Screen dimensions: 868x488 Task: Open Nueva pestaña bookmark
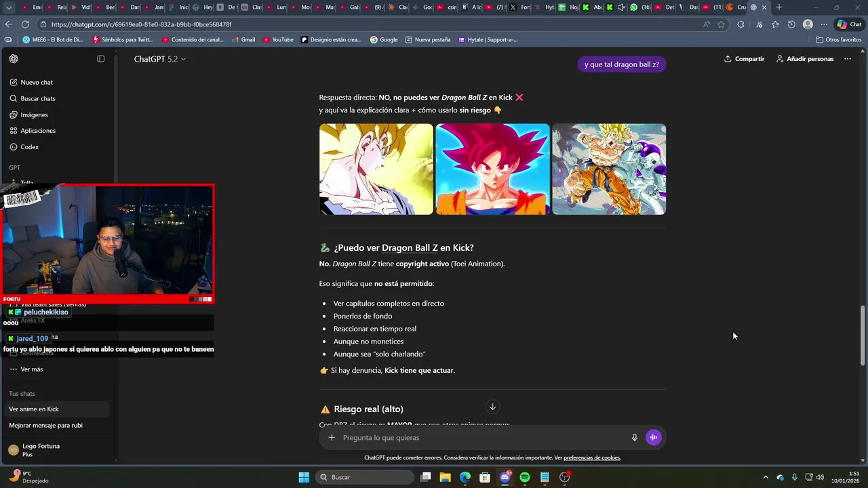pos(428,40)
